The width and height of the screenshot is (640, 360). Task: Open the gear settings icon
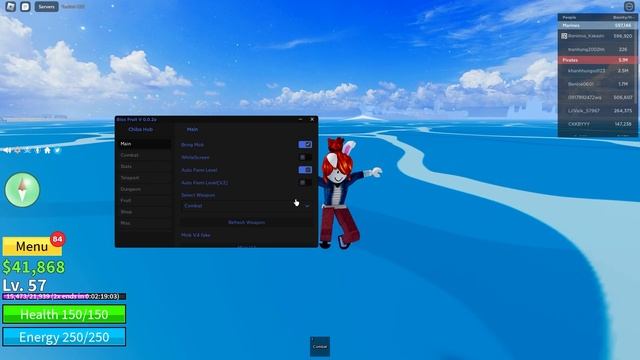[18, 151]
